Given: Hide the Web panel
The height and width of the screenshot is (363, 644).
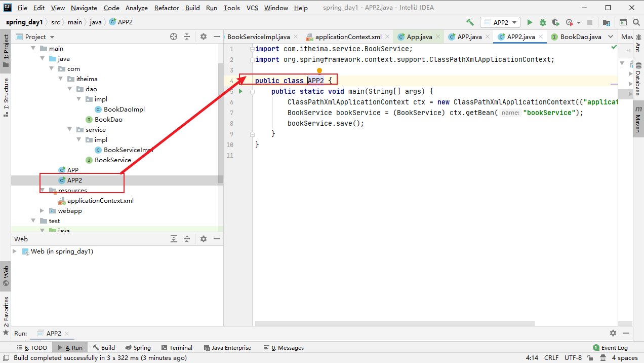Looking at the screenshot, I should [217, 239].
